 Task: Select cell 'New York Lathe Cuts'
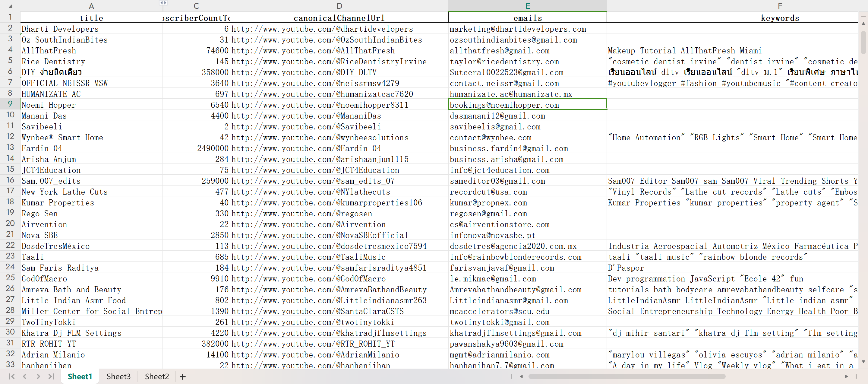tap(91, 192)
